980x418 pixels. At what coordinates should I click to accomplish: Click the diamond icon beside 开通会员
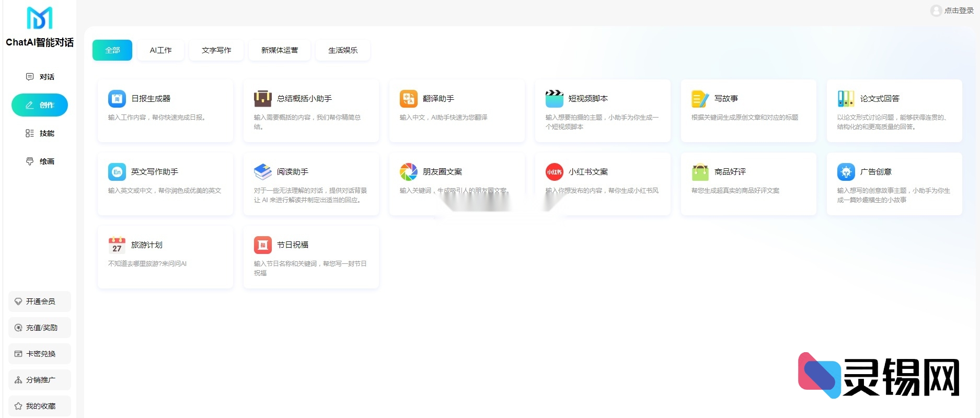click(18, 301)
